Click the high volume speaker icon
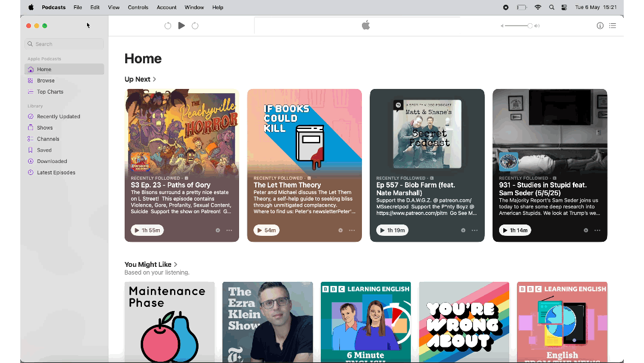This screenshot has width=644, height=363. tap(537, 26)
